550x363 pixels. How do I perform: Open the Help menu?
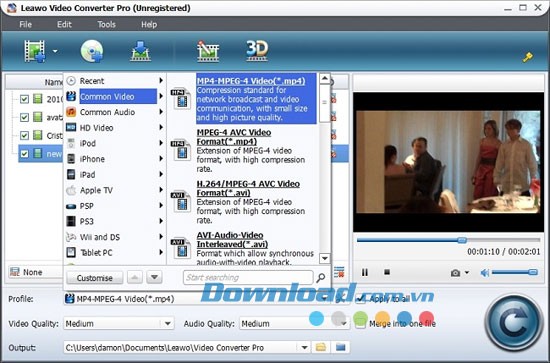[x=149, y=25]
